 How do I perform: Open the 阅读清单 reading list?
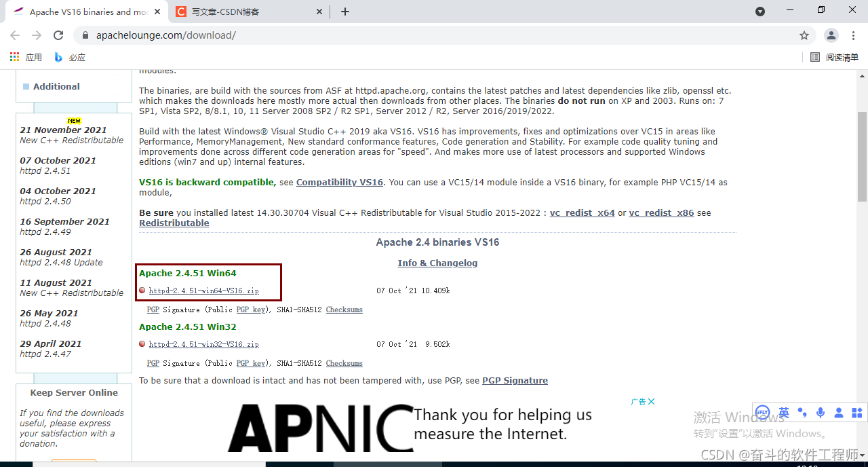tap(835, 58)
